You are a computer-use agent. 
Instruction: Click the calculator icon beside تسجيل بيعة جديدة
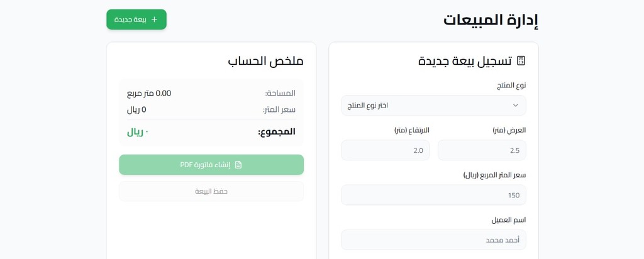point(521,61)
